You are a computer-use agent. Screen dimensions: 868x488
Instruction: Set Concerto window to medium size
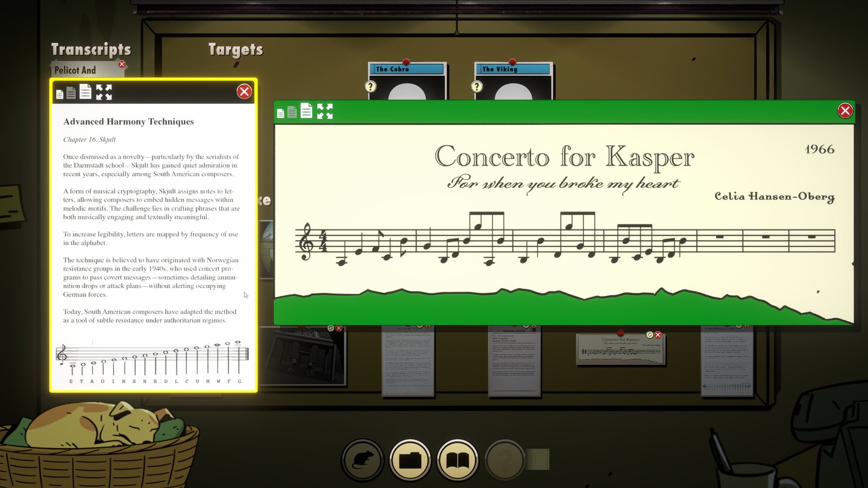point(292,112)
